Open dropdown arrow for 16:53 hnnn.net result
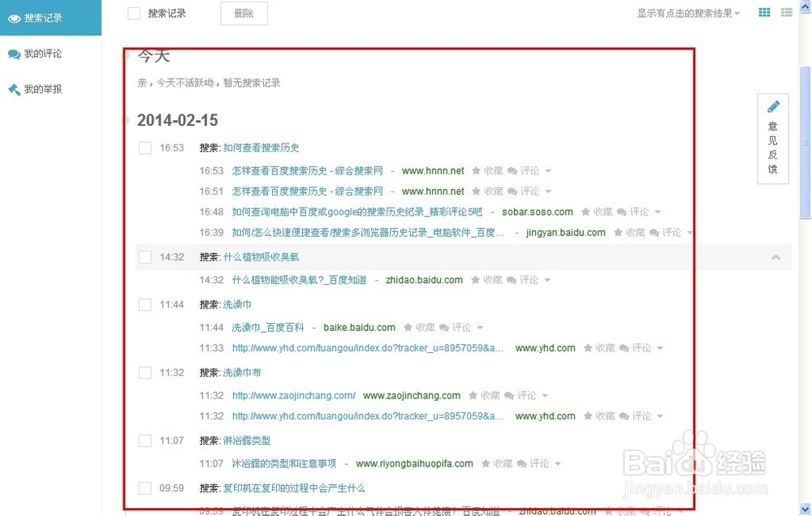 [548, 171]
